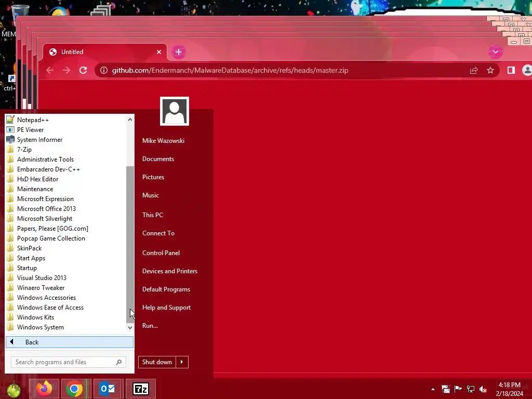Reload the page in the browser

[83, 70]
